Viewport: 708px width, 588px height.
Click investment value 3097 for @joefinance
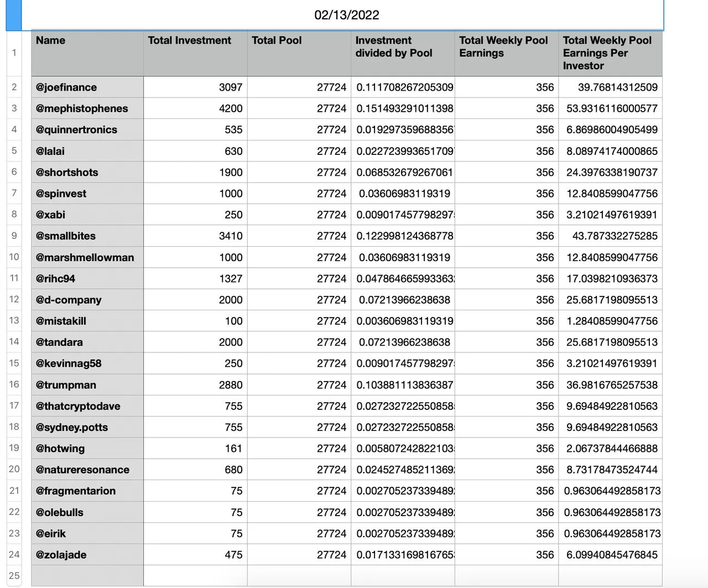pos(195,87)
